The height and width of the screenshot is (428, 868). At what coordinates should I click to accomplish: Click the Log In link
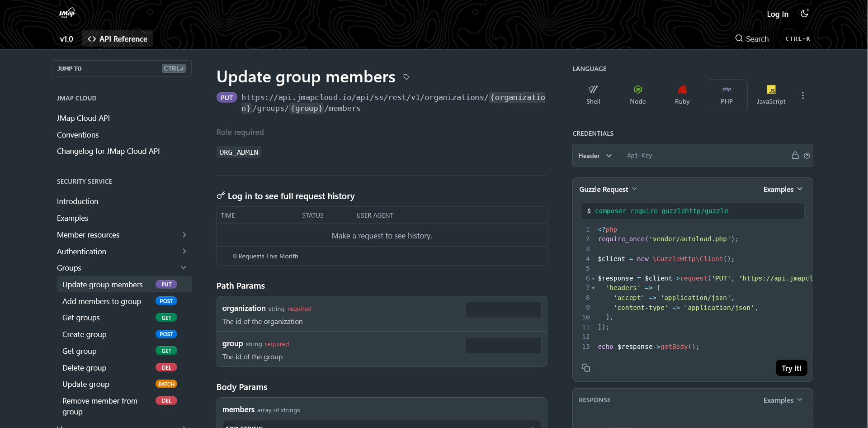777,14
